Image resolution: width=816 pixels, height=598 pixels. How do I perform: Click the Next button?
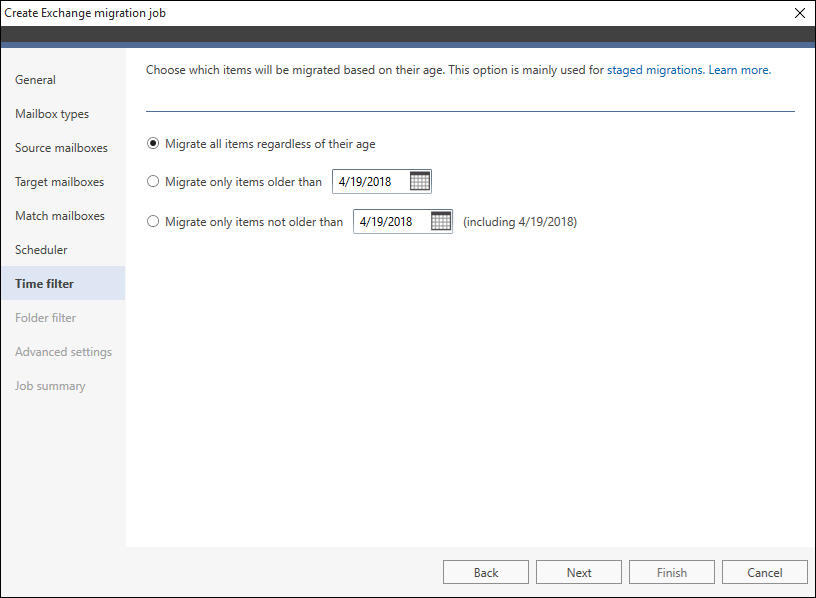point(579,572)
